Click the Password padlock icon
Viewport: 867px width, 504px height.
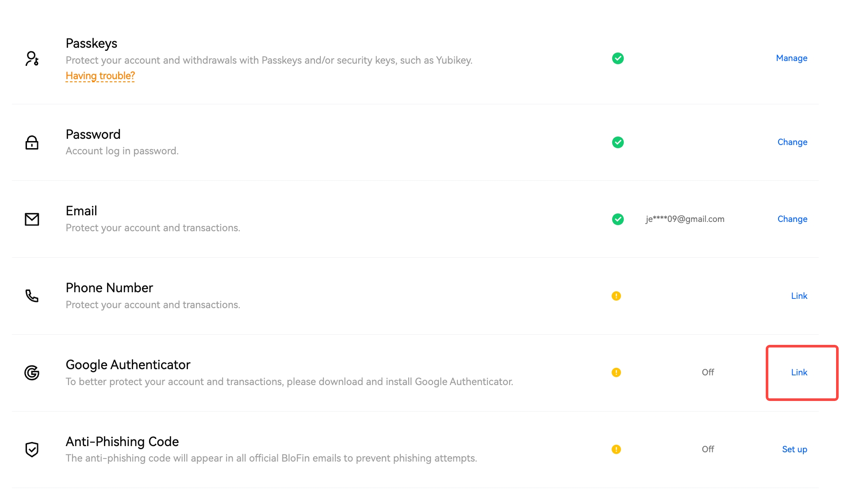[32, 142]
